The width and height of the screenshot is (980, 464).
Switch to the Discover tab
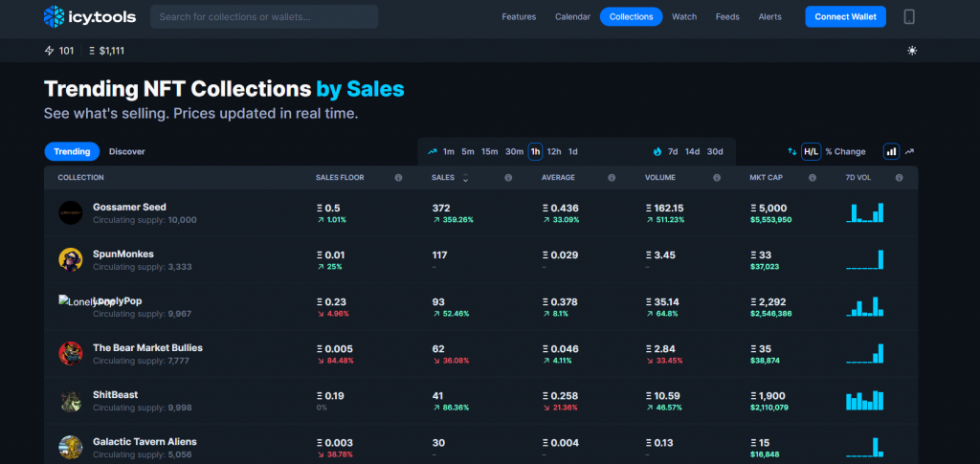pos(127,152)
